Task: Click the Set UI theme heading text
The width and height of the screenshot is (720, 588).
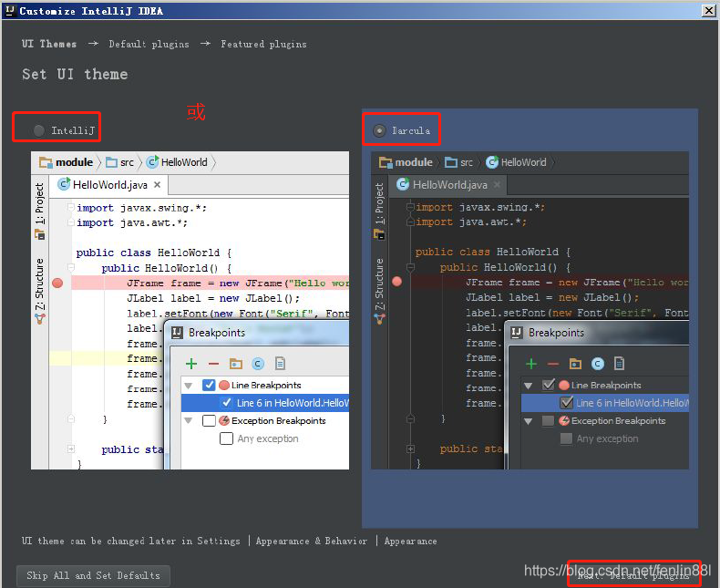Action: (75, 74)
